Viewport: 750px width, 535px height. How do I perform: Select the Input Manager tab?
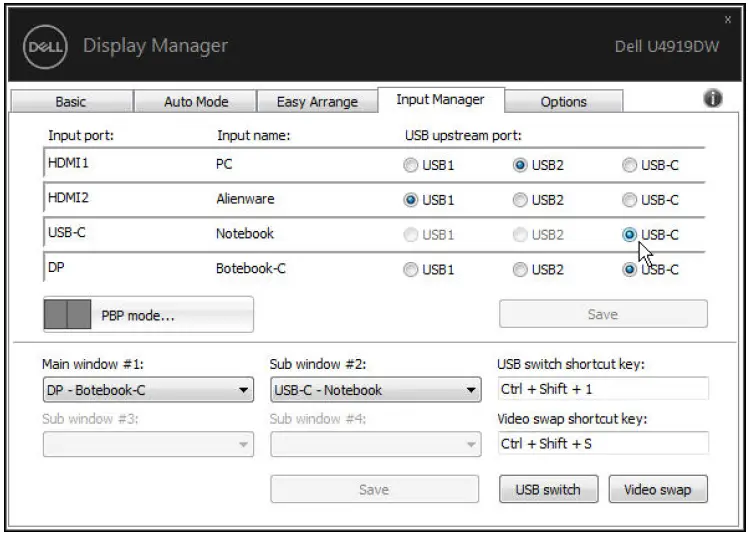[441, 99]
